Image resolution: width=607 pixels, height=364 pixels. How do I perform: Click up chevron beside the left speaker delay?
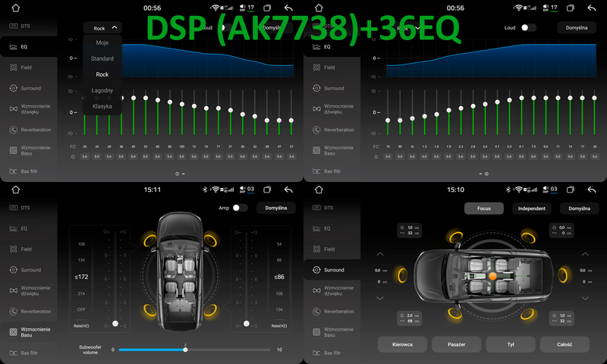[380, 254]
